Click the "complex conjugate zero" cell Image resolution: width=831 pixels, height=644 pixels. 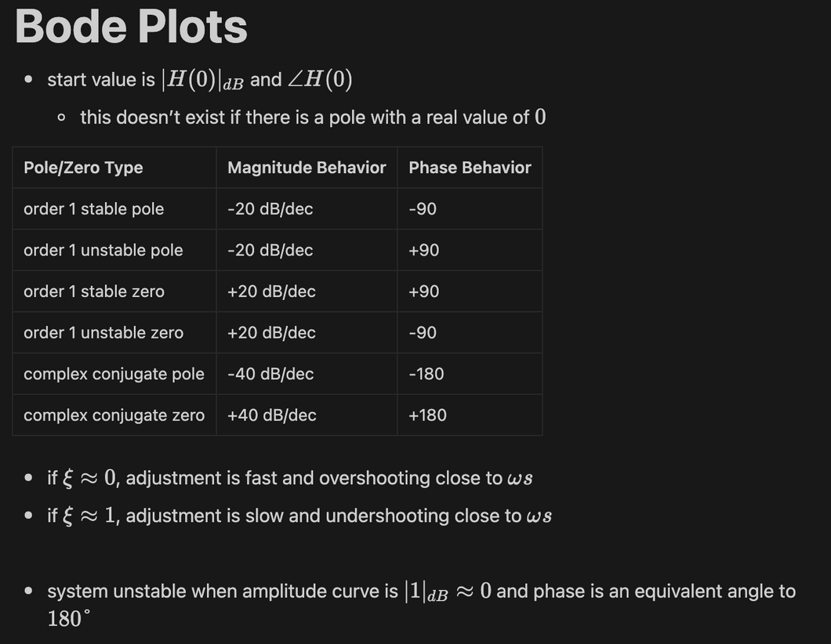114,415
